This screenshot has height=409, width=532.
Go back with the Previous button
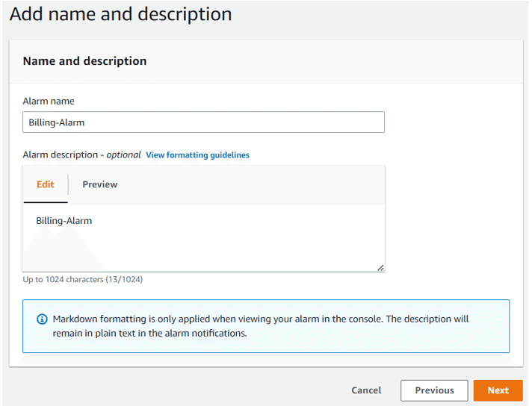click(434, 390)
